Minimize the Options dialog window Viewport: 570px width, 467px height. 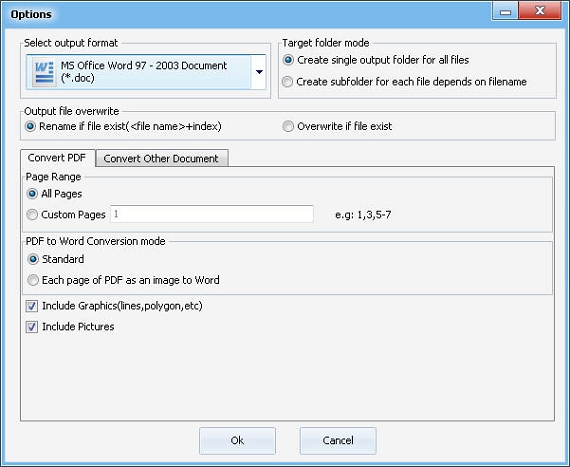505,11
